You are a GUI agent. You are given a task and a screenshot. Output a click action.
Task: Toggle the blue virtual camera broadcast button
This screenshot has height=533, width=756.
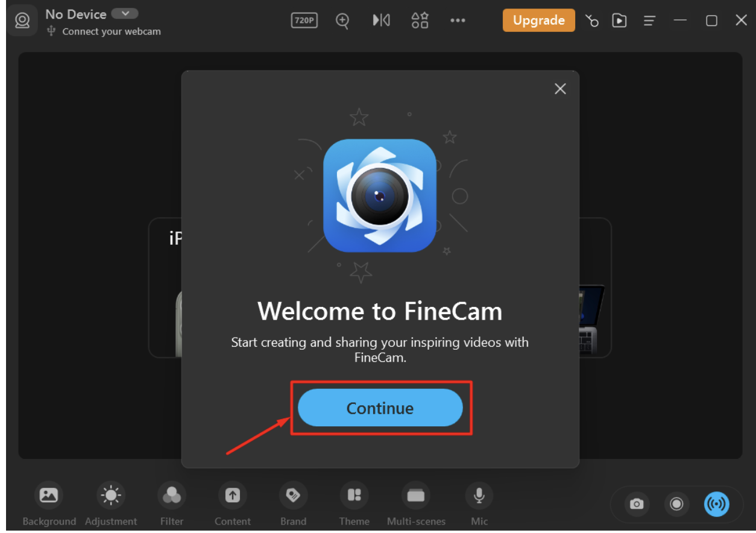tap(717, 503)
